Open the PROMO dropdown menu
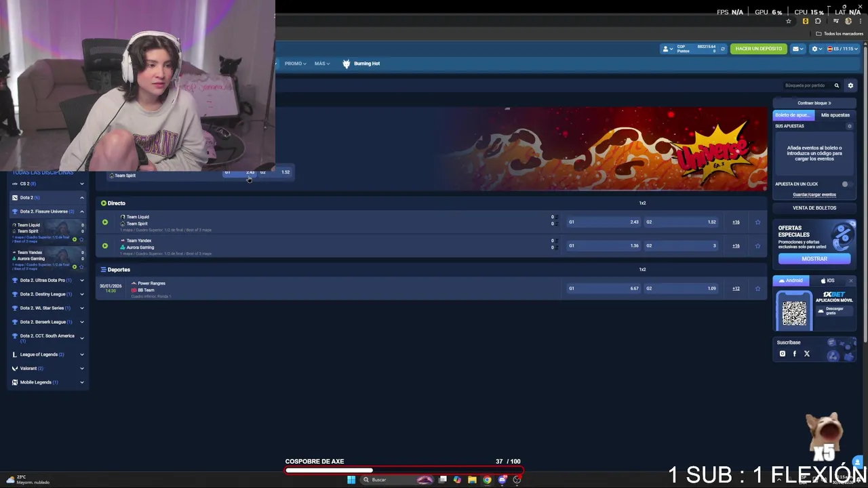 click(x=295, y=64)
